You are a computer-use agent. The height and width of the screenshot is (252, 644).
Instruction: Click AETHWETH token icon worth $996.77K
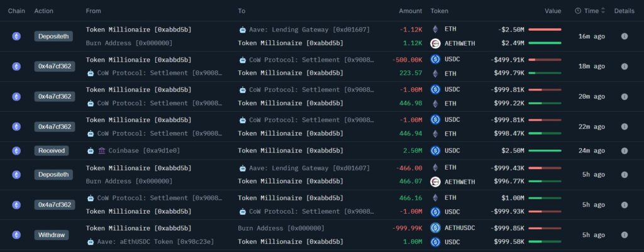435,182
